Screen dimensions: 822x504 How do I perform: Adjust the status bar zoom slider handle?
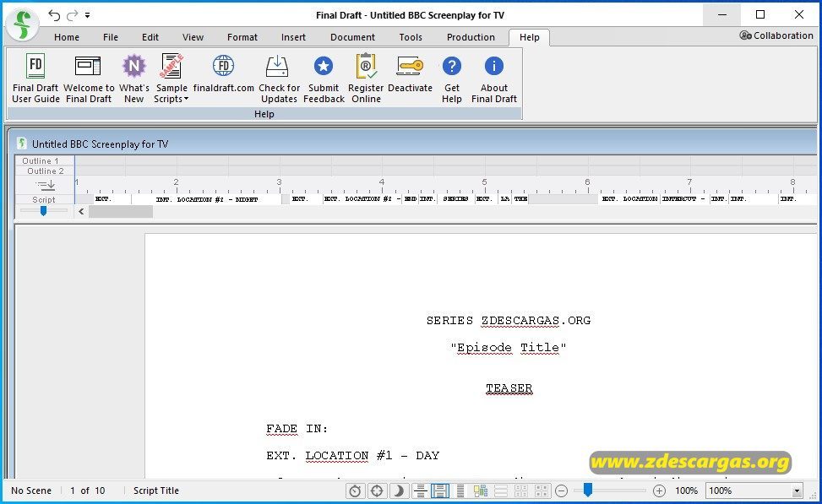(x=588, y=490)
